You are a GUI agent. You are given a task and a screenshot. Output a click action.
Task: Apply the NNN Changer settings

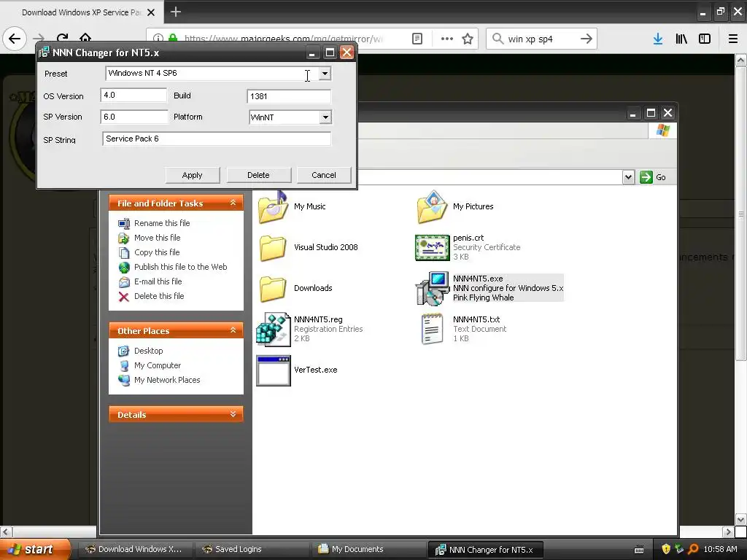[x=193, y=175]
